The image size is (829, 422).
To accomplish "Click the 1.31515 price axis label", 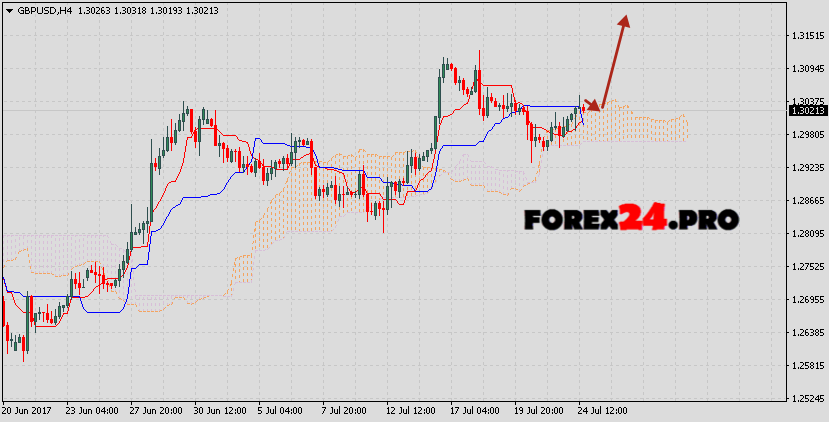I will pos(802,36).
